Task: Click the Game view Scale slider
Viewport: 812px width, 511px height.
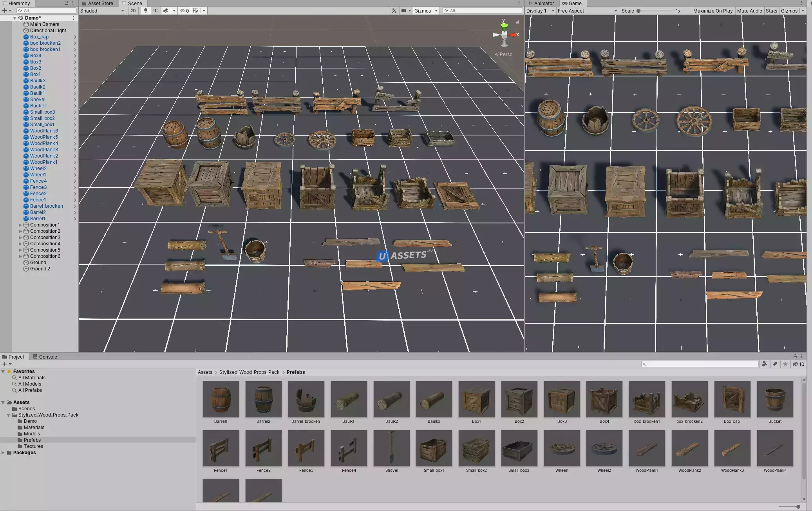Action: (655, 11)
